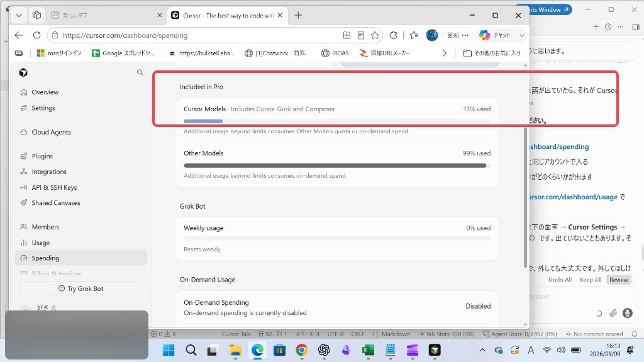The width and height of the screenshot is (644, 362).
Task: Open Settings in the dashboard sidebar
Action: coord(81,108)
